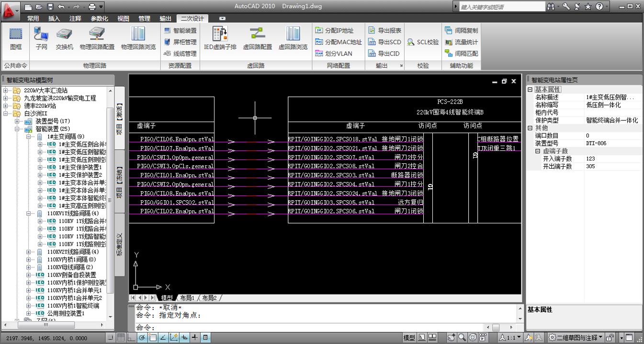Run the SCL校验 validation
The image size is (644, 344).
[x=423, y=42]
